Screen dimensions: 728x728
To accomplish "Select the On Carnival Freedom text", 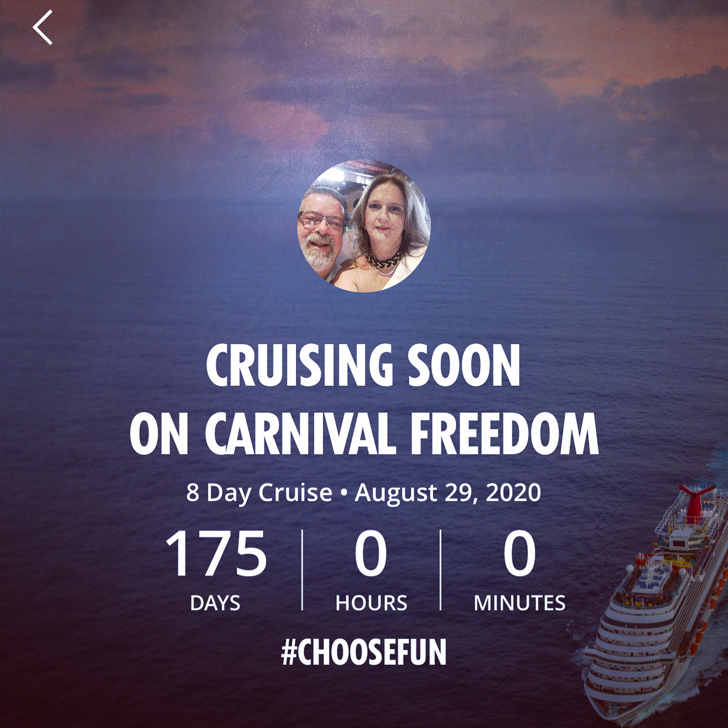I will click(x=364, y=434).
